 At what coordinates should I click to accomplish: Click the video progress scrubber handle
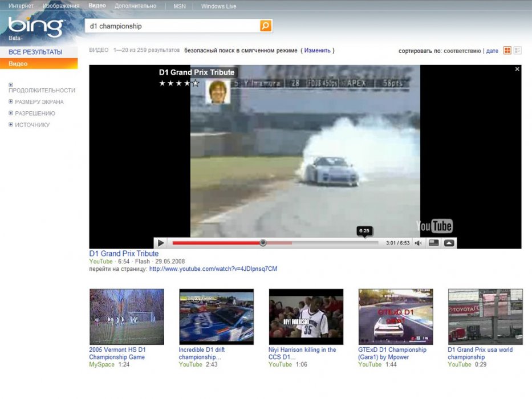pyautogui.click(x=263, y=243)
